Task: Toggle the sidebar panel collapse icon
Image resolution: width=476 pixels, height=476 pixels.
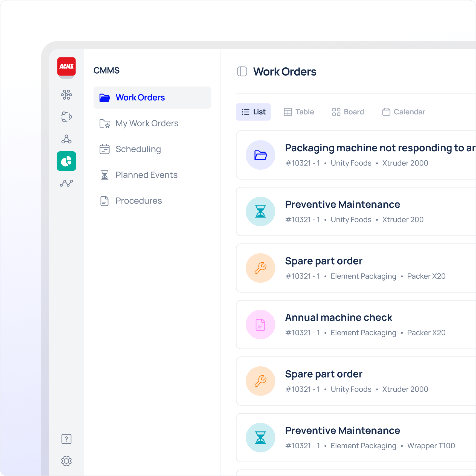Action: click(242, 72)
